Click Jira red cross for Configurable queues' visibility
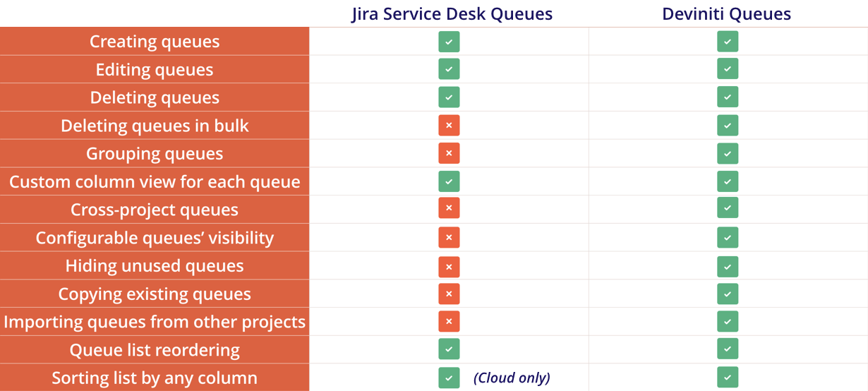 (449, 238)
